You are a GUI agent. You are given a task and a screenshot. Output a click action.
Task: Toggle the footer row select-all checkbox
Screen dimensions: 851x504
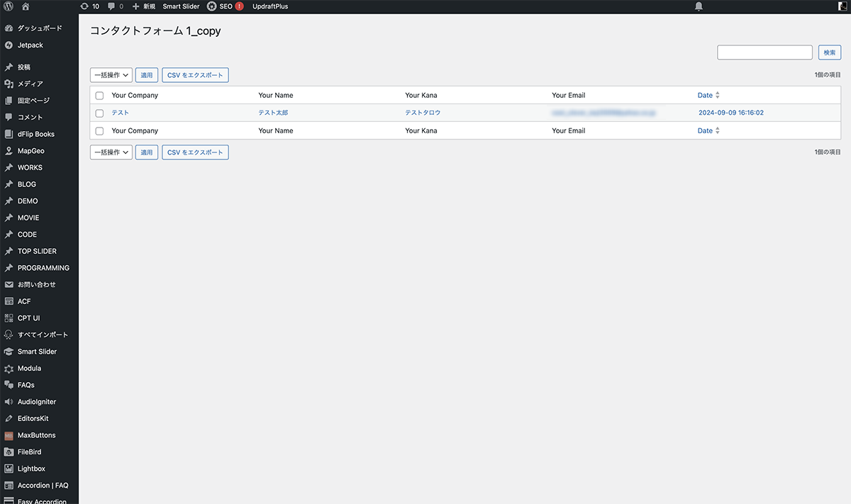point(99,131)
